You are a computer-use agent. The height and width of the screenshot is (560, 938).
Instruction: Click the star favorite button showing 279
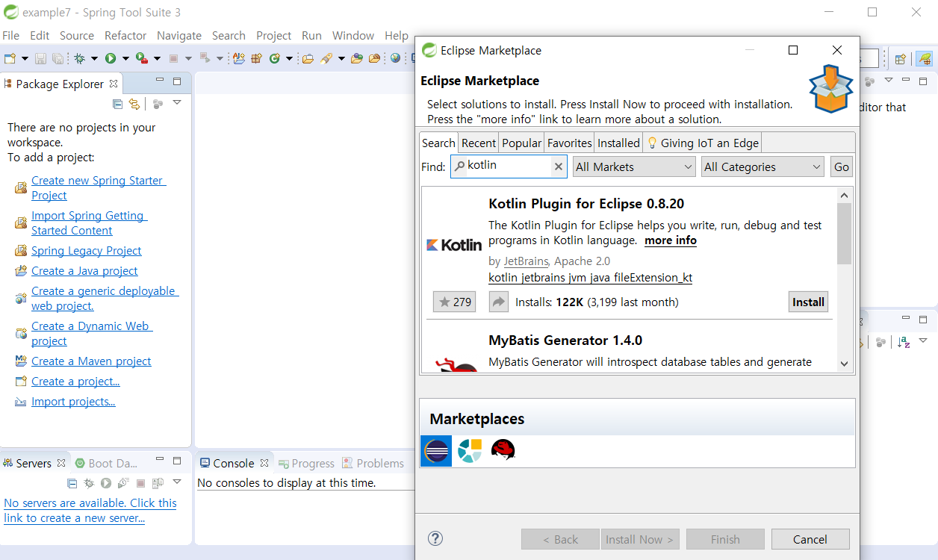(x=454, y=302)
